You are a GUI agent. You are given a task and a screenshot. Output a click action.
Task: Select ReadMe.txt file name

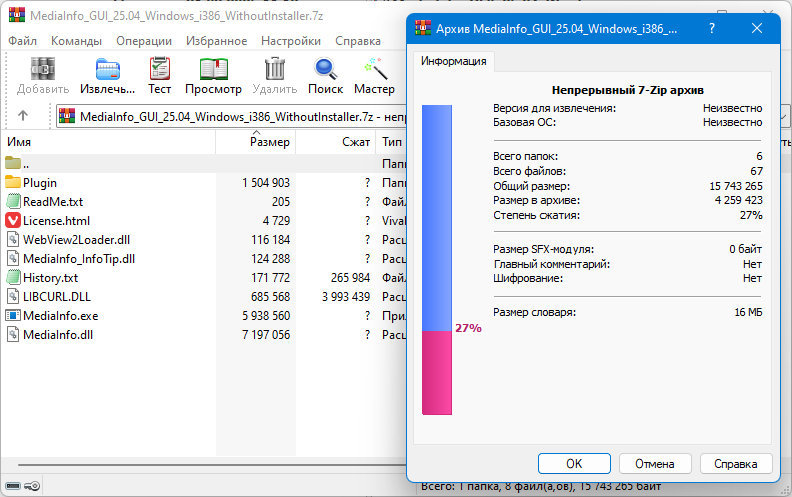click(x=53, y=202)
